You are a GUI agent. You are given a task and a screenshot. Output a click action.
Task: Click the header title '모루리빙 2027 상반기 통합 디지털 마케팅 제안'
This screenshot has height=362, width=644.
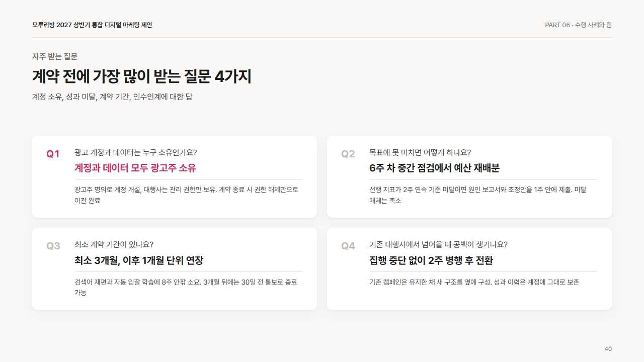coord(92,25)
